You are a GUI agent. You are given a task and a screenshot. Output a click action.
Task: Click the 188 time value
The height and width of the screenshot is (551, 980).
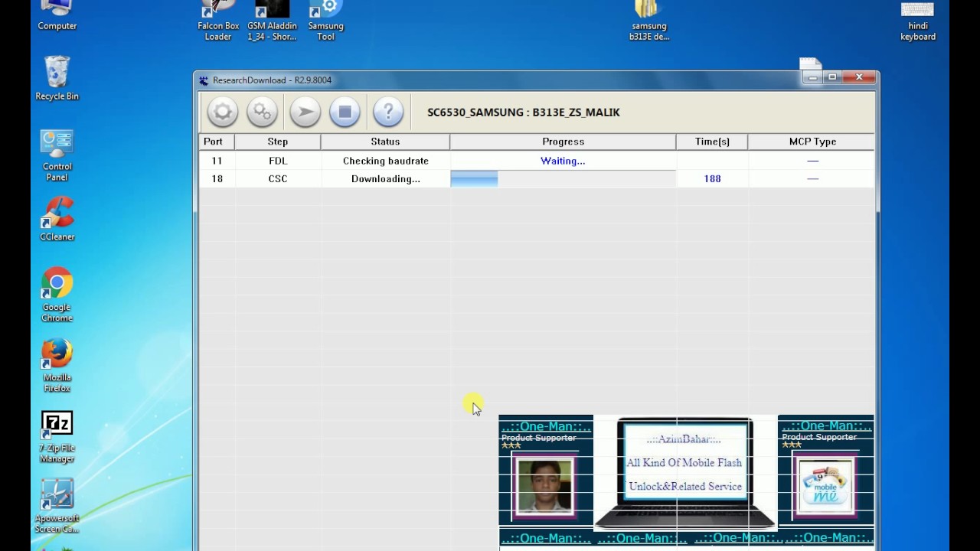(x=712, y=178)
